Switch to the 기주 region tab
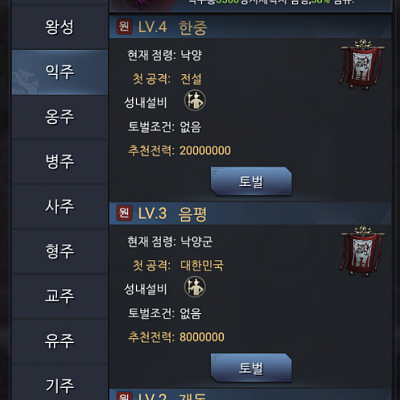This screenshot has width=400, height=400. pyautogui.click(x=60, y=385)
